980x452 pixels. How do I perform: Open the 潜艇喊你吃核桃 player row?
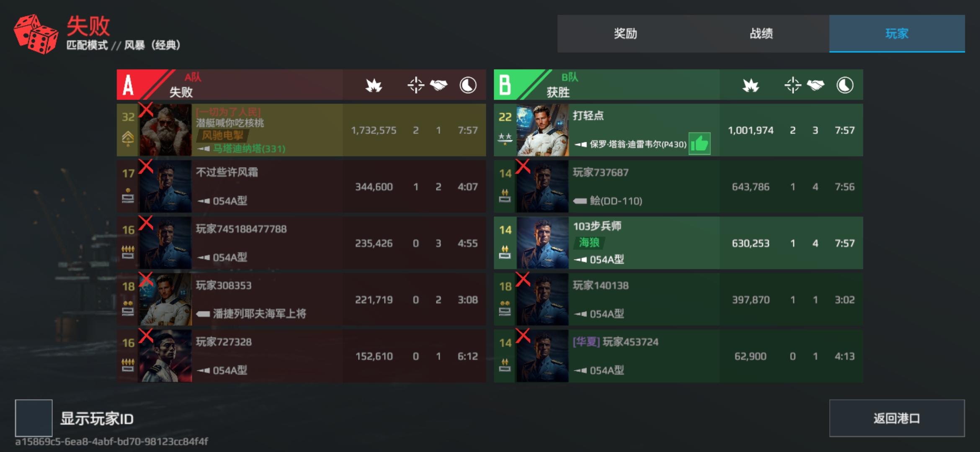(x=302, y=130)
